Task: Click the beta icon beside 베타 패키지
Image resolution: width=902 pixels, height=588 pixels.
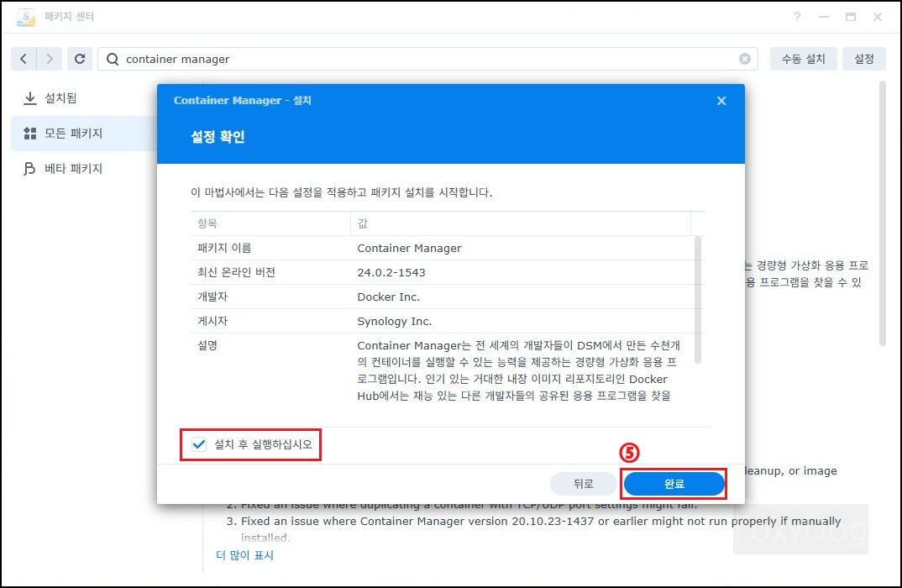Action: (x=29, y=169)
